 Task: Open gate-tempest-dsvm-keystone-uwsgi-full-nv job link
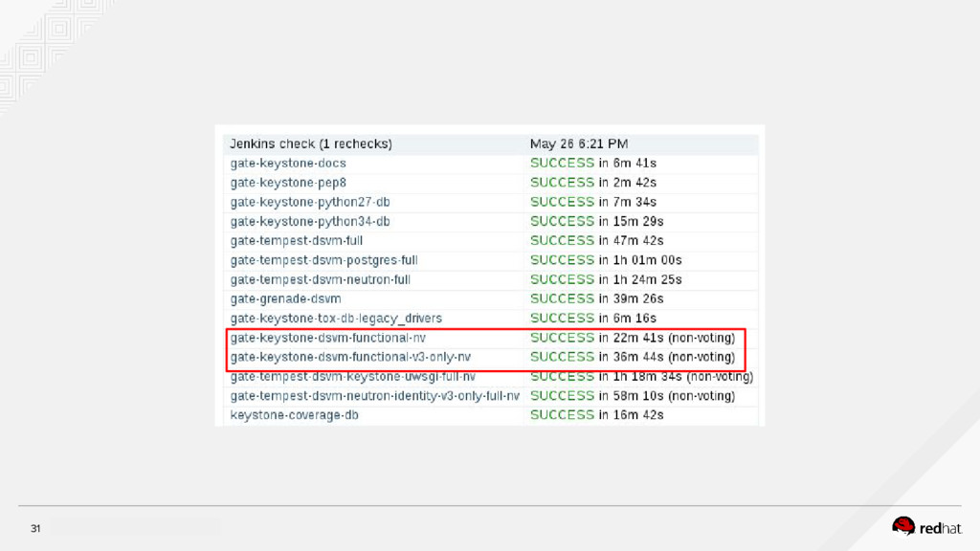pos(352,377)
